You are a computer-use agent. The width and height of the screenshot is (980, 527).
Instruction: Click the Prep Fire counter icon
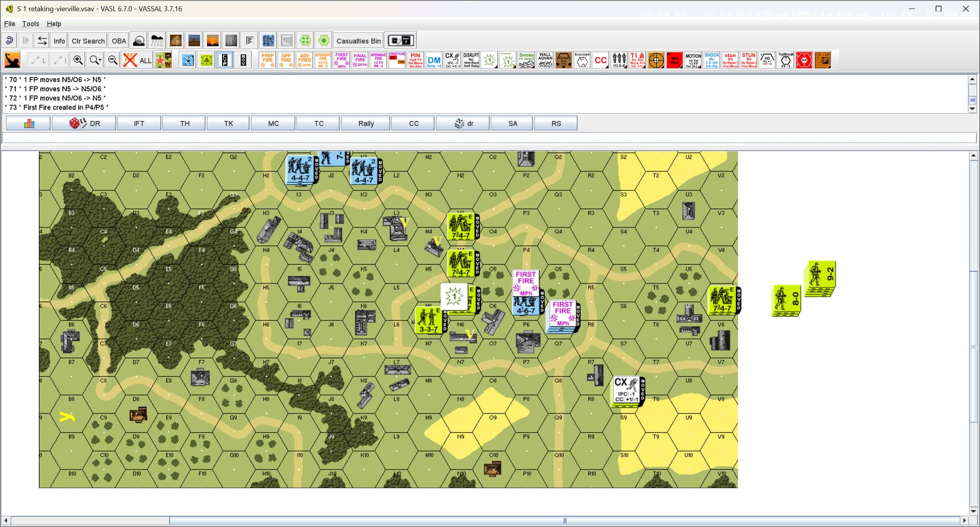tap(267, 60)
